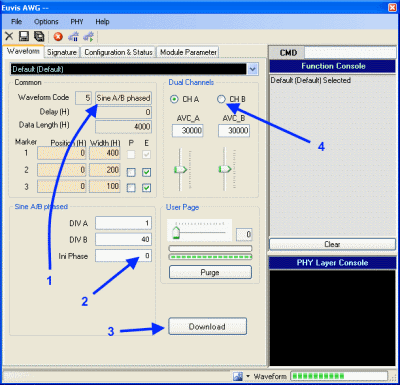This screenshot has width=400, height=385.
Task: Open the PHY menu
Action: (x=77, y=22)
